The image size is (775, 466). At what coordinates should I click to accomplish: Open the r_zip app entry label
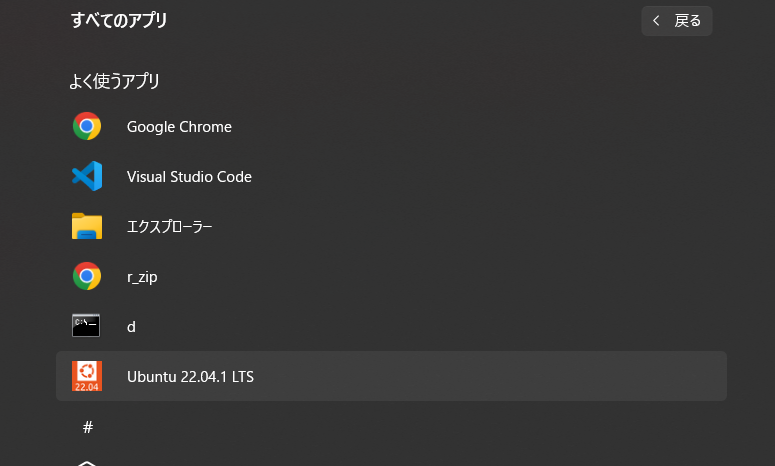[x=142, y=277]
